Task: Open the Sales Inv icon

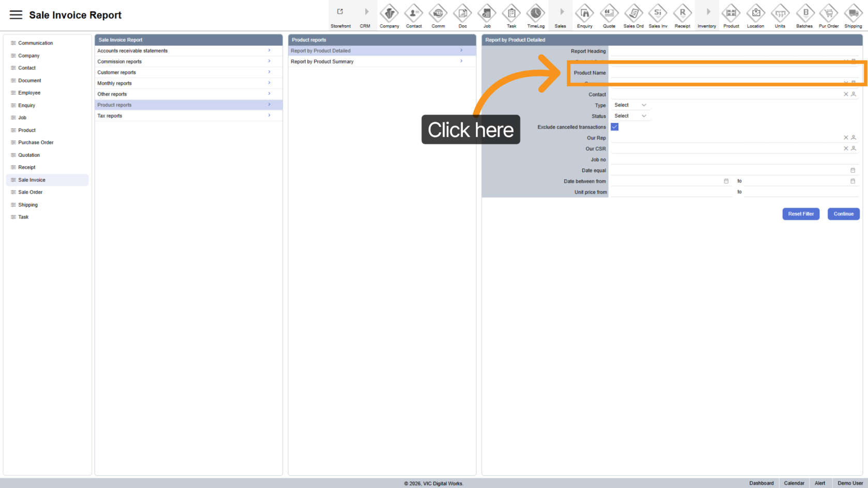Action: coord(658,13)
